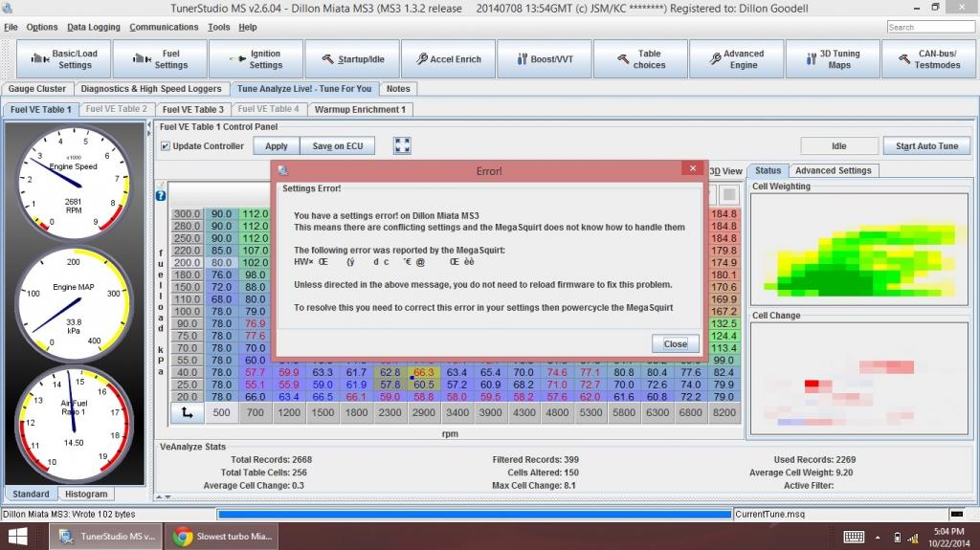Select the Histogram gauge view tab
The width and height of the screenshot is (980, 550).
86,494
